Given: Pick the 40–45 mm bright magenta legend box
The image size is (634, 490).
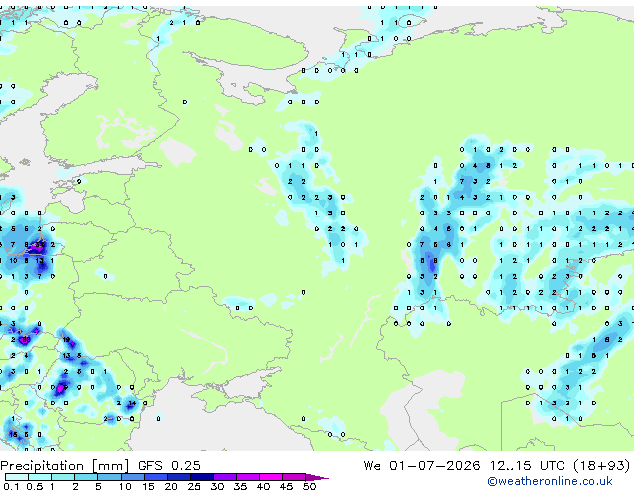Looking at the screenshot, I should (x=271, y=477).
